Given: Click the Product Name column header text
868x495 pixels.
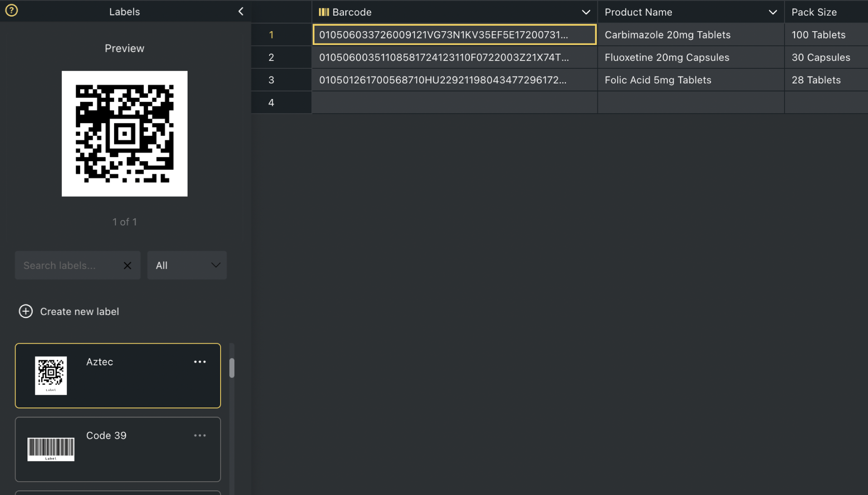Looking at the screenshot, I should coord(638,12).
